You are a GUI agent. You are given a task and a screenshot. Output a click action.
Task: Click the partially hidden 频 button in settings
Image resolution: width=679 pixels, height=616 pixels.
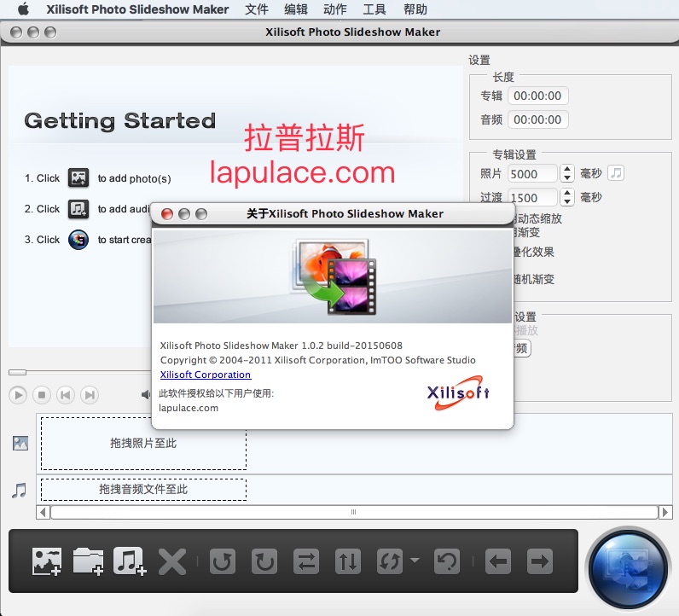522,348
